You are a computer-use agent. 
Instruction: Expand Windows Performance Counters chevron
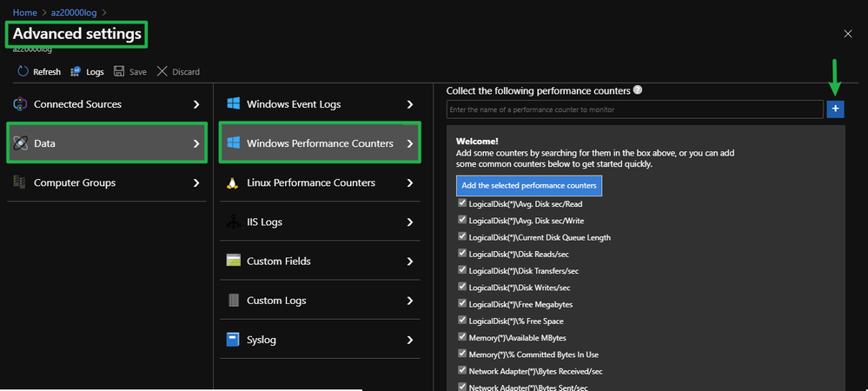[x=410, y=143]
